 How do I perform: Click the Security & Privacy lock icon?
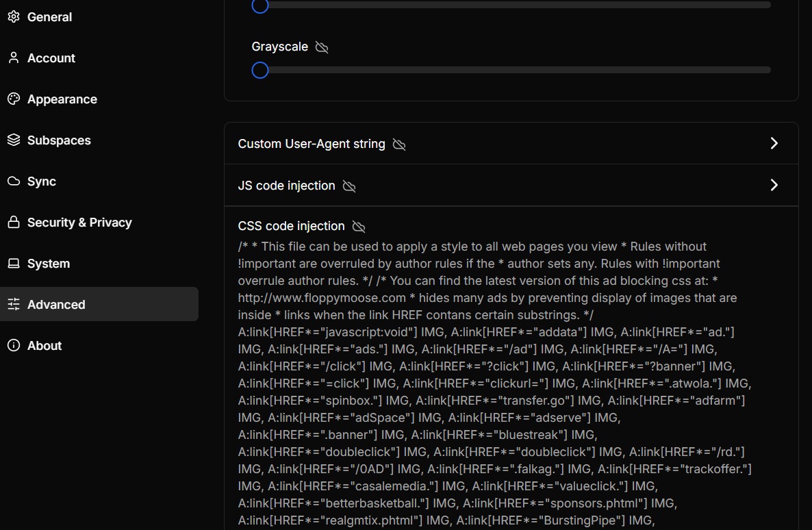click(x=14, y=223)
